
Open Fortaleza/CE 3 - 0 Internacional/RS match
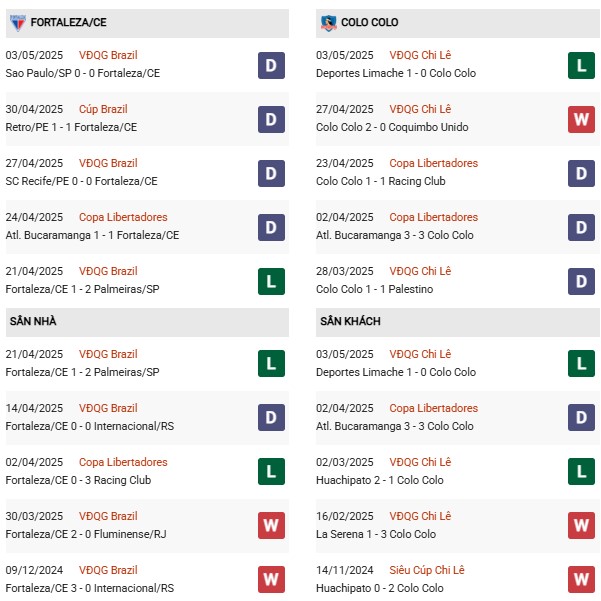pyautogui.click(x=89, y=588)
